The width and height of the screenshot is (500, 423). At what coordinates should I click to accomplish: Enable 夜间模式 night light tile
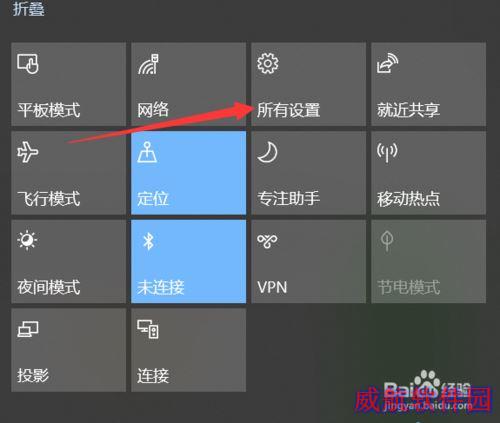click(69, 261)
